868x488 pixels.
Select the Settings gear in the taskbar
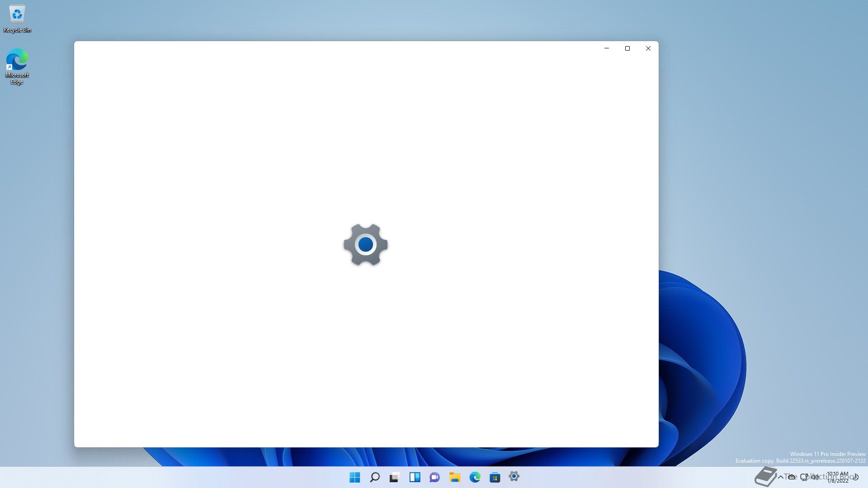tap(514, 476)
